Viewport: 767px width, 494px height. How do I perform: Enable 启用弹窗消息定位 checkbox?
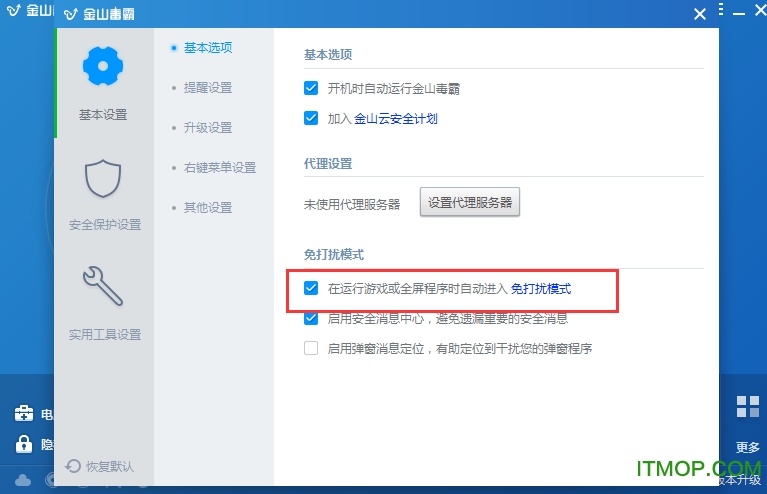[311, 348]
